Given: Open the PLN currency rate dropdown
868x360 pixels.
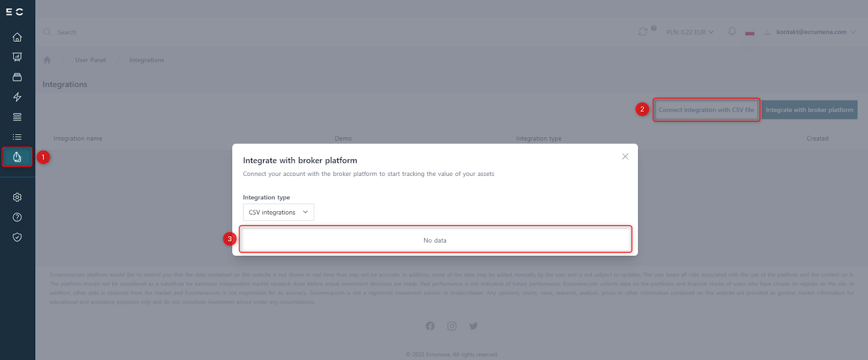Looking at the screenshot, I should [690, 32].
